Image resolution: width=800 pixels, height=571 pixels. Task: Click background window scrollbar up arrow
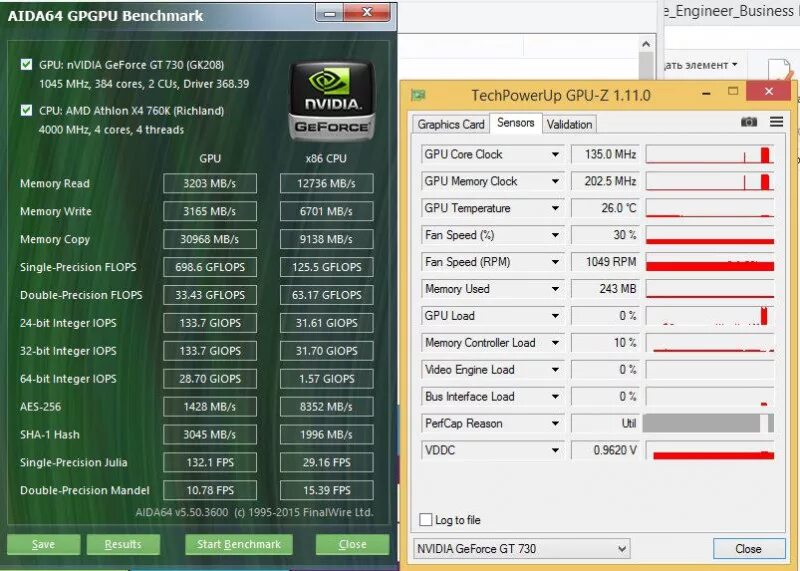646,44
